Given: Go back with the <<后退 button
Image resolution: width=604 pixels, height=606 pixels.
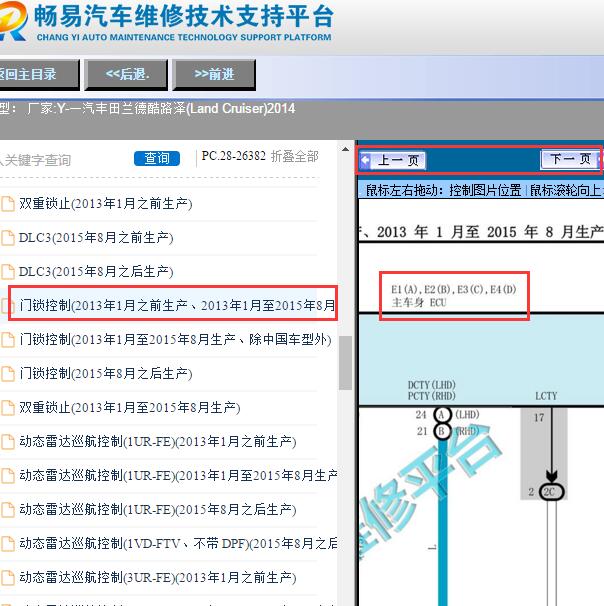Looking at the screenshot, I should pos(126,75).
